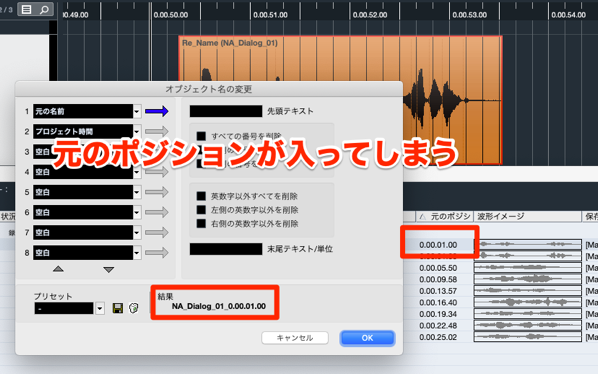Delete the preset with trash icon
The width and height of the screenshot is (598, 374).
pos(134,308)
